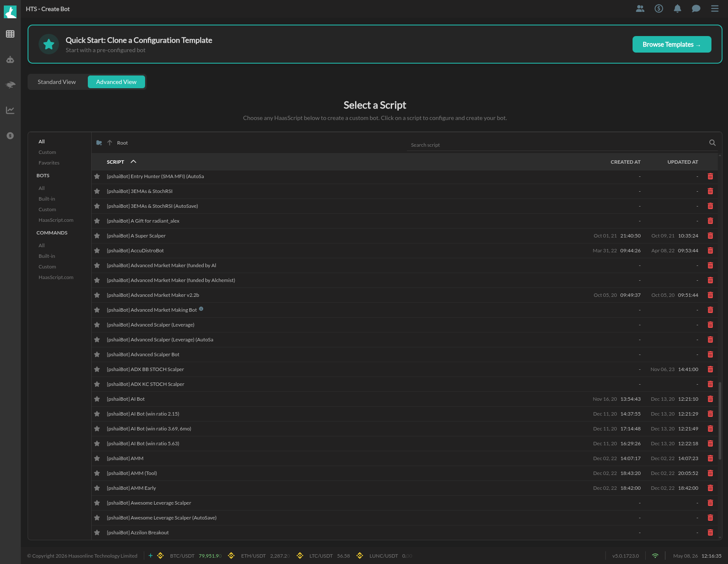This screenshot has height=564, width=728.
Task: Star the AMM Early script
Action: pyautogui.click(x=97, y=488)
